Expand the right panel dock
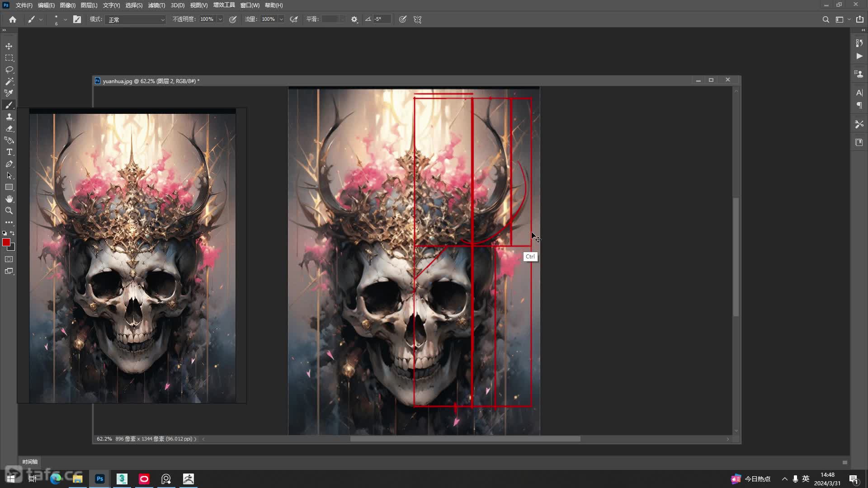The image size is (868, 488). click(863, 30)
